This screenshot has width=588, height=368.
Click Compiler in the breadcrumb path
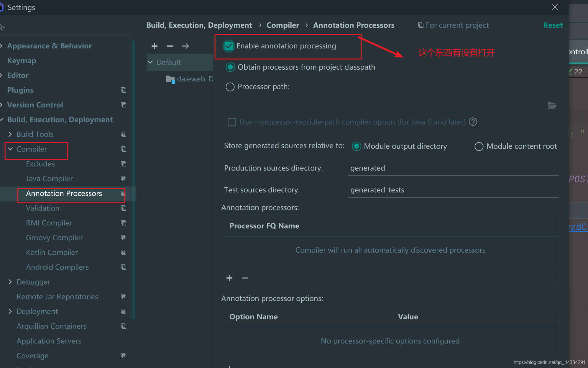point(282,25)
